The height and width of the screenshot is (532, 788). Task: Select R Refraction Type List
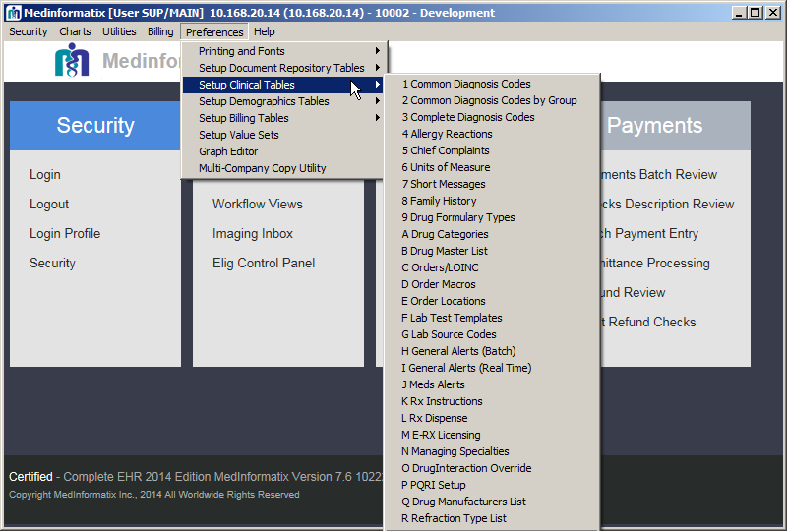tap(492, 518)
